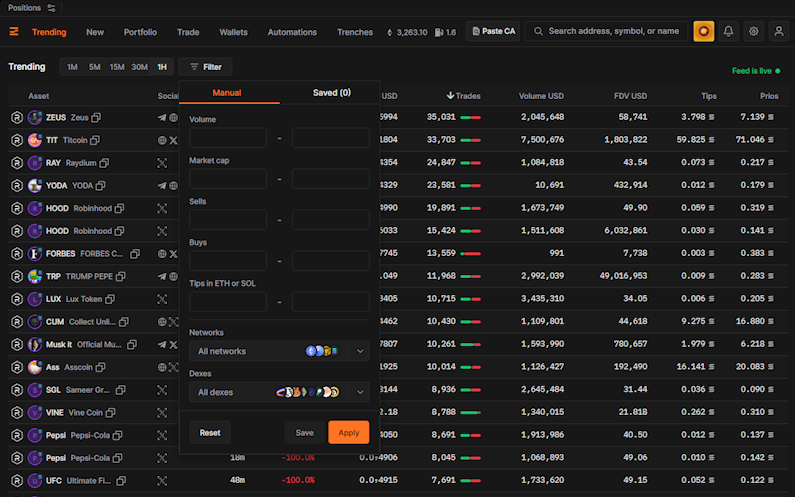
Task: Copy Asscoin address icon
Action: 100,367
